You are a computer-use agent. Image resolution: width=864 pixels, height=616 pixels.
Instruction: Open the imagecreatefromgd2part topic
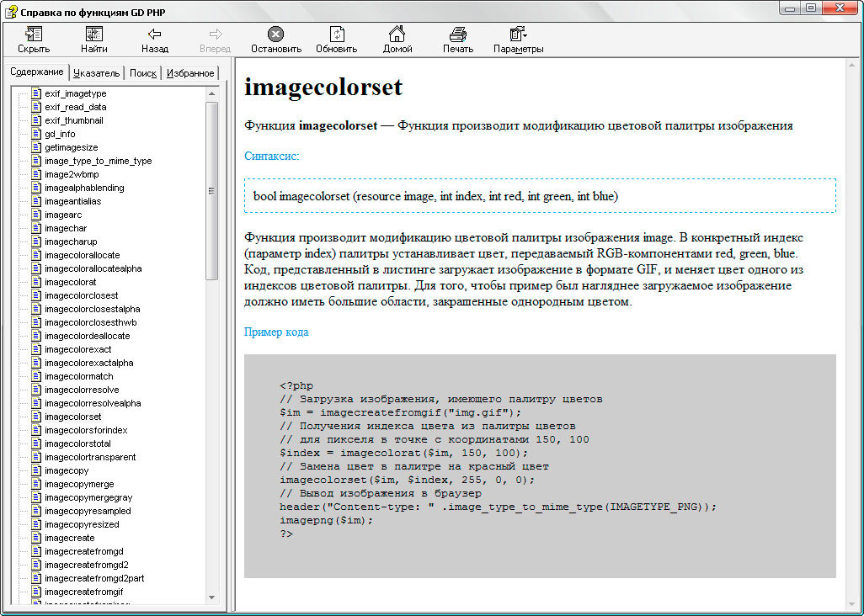pyautogui.click(x=94, y=578)
